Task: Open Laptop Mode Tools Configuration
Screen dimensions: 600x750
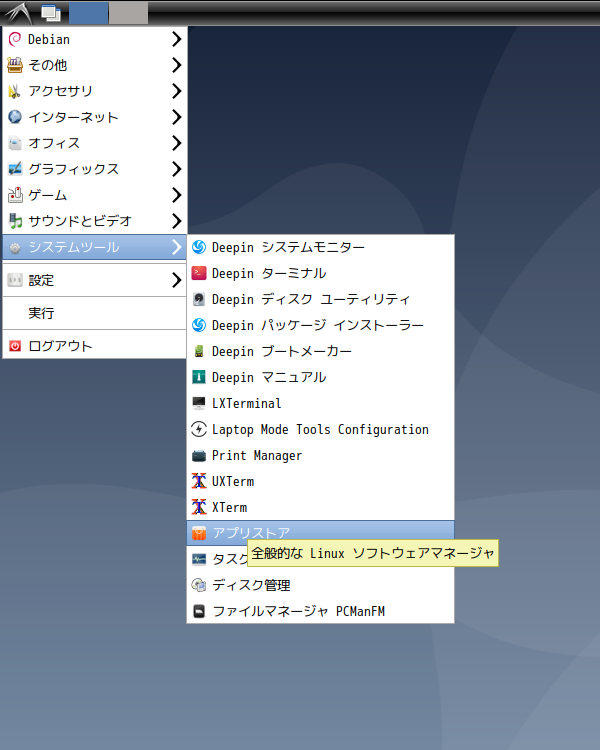Action: pos(321,429)
